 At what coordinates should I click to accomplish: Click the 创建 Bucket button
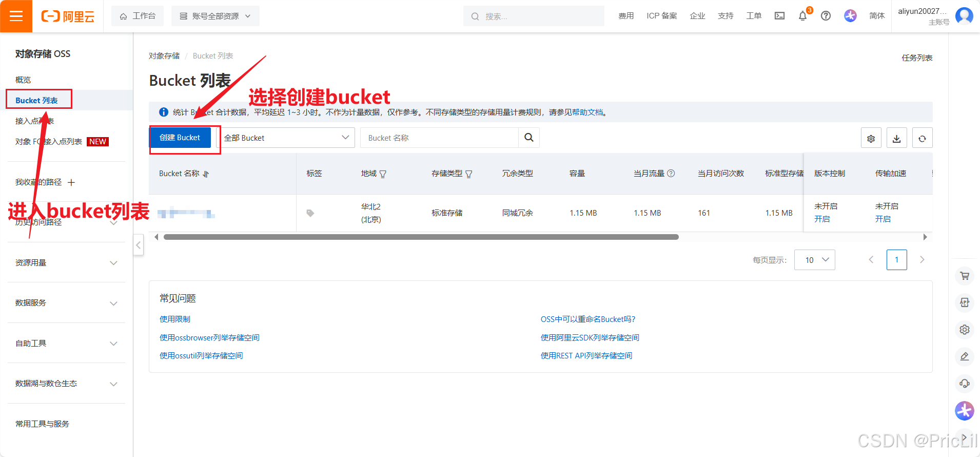pyautogui.click(x=180, y=138)
